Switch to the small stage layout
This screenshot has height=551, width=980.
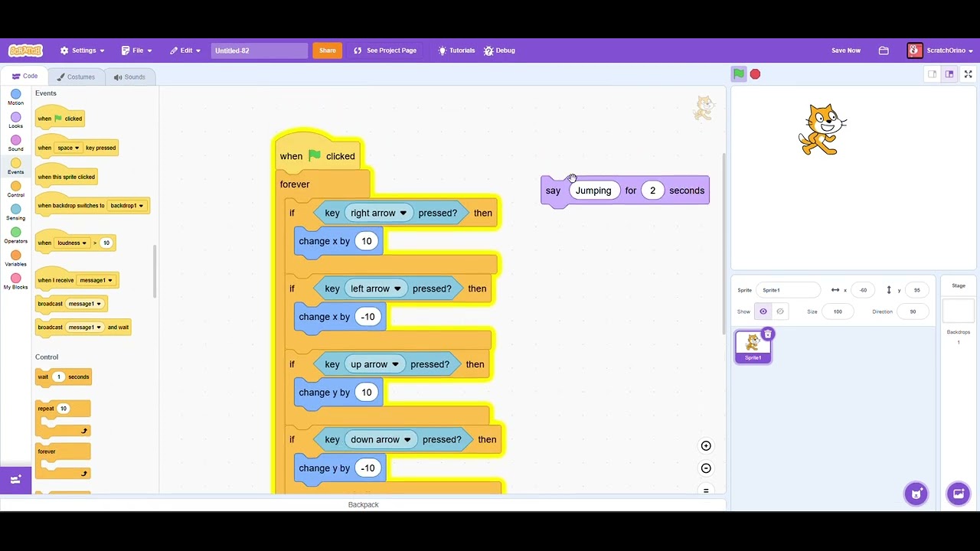932,74
